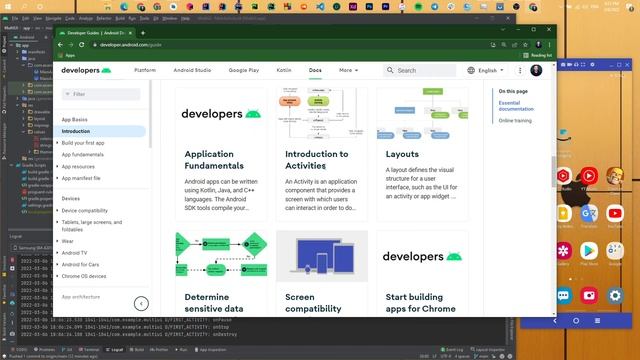Open the site's vertical dots options menu
This screenshot has width=640, height=360.
click(520, 70)
